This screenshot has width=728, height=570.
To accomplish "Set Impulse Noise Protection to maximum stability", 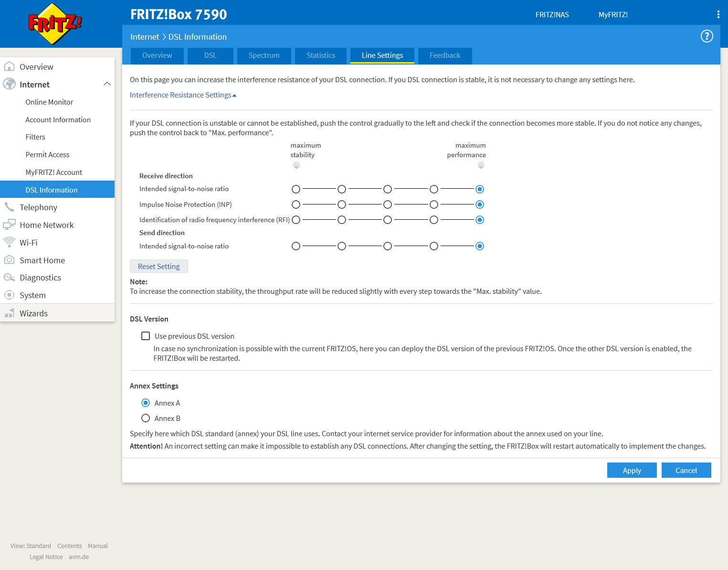I will 296,204.
